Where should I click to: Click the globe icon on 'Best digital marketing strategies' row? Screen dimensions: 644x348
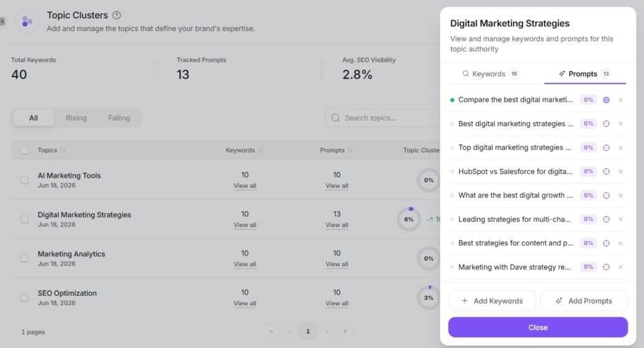click(x=606, y=124)
